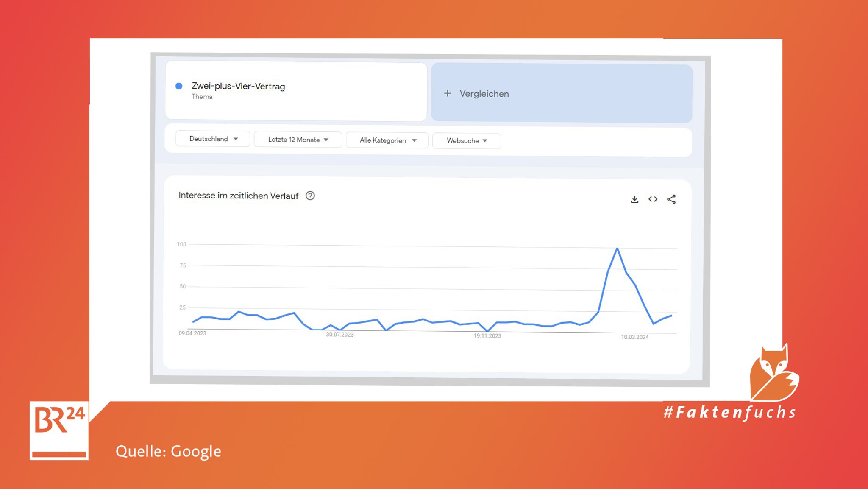Click the Thema label under search term

(202, 97)
